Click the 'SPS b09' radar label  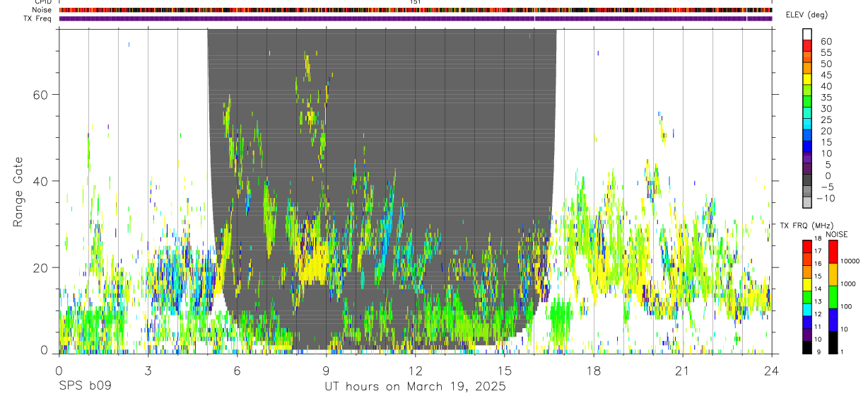pyautogui.click(x=85, y=387)
